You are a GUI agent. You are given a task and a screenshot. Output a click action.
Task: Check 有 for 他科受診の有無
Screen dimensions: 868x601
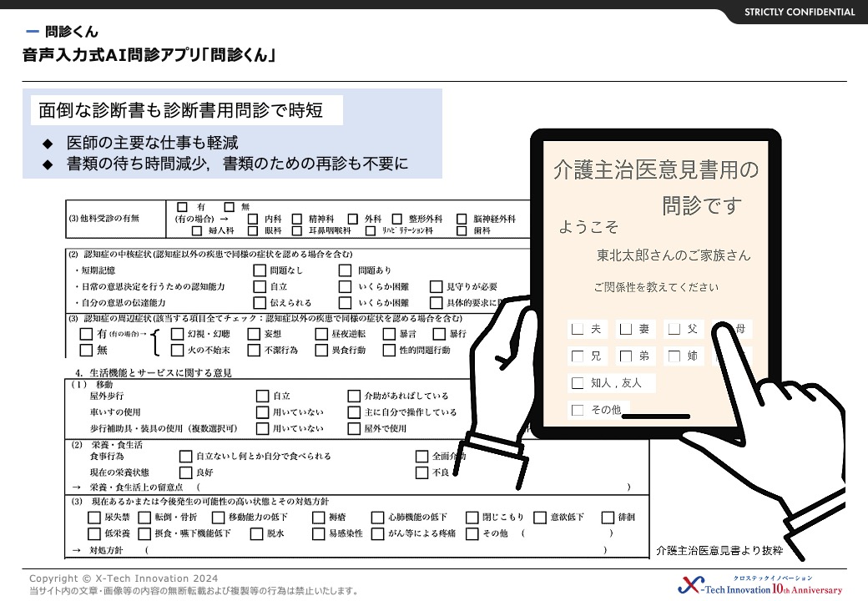click(x=182, y=207)
